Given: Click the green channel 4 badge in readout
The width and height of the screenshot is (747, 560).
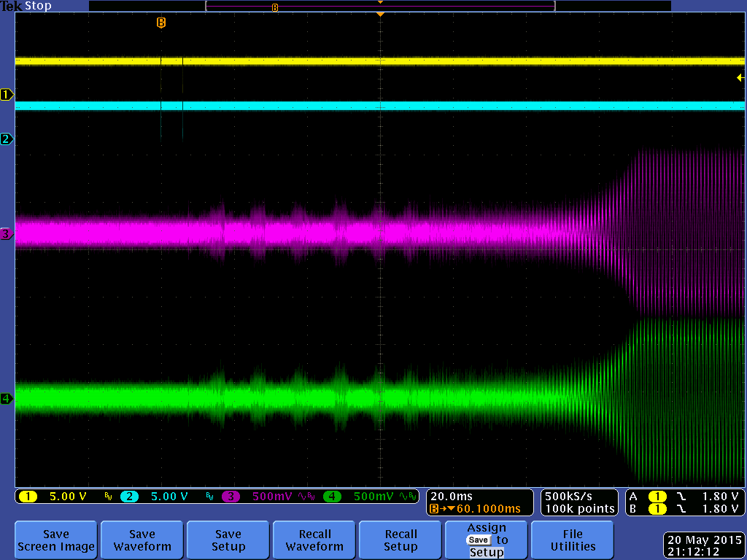Looking at the screenshot, I should pos(332,497).
